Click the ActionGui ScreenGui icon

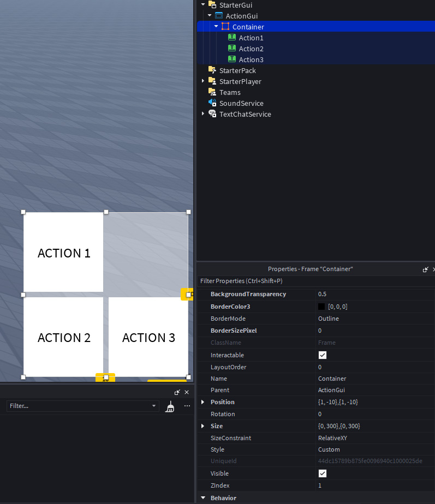tap(219, 16)
